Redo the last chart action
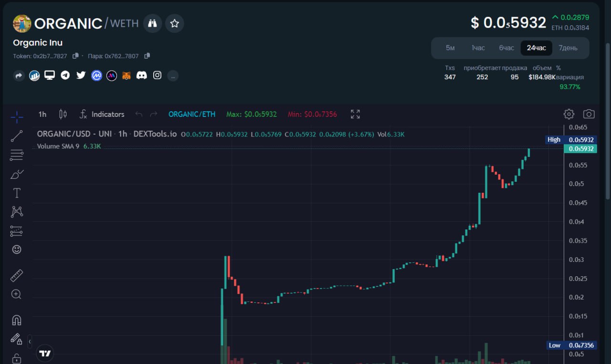This screenshot has height=364, width=611. (154, 114)
